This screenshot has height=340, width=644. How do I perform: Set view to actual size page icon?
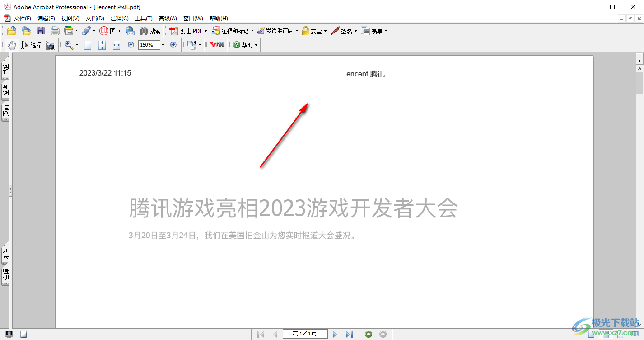pyautogui.click(x=88, y=45)
